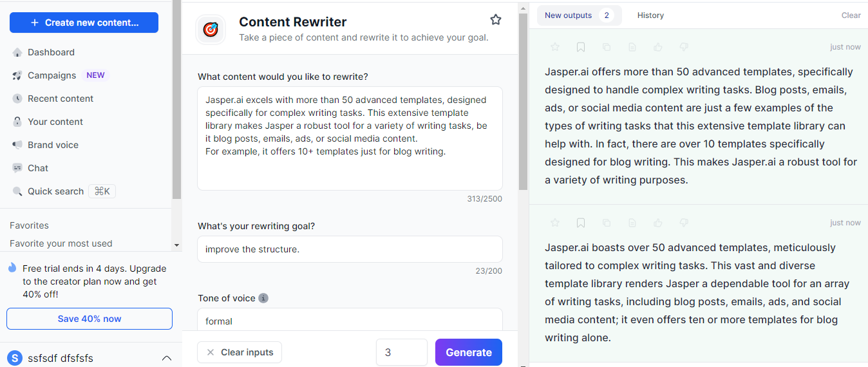868x367 pixels.
Task: Click Clear in the outputs panel
Action: click(x=851, y=15)
